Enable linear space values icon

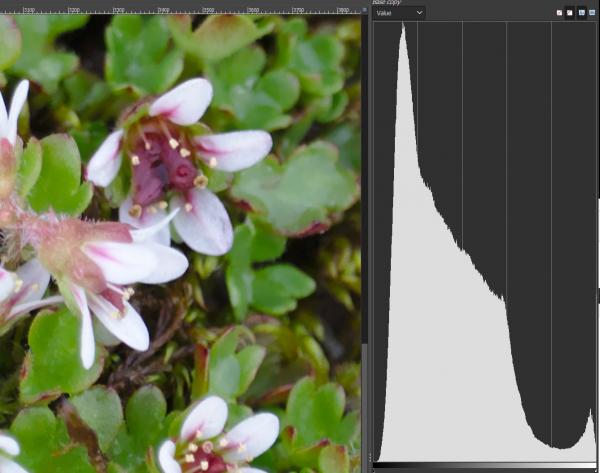tap(559, 13)
